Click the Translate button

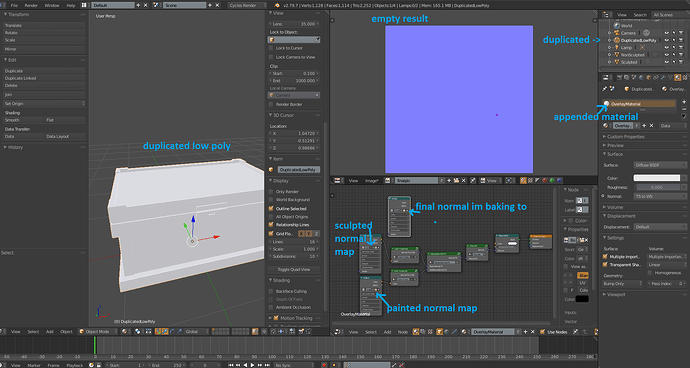(x=44, y=26)
